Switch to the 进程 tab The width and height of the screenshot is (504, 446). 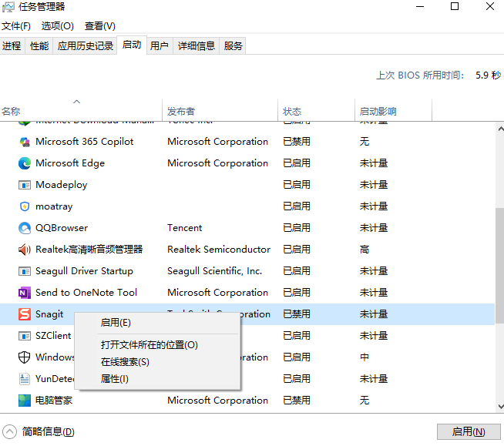click(x=12, y=45)
